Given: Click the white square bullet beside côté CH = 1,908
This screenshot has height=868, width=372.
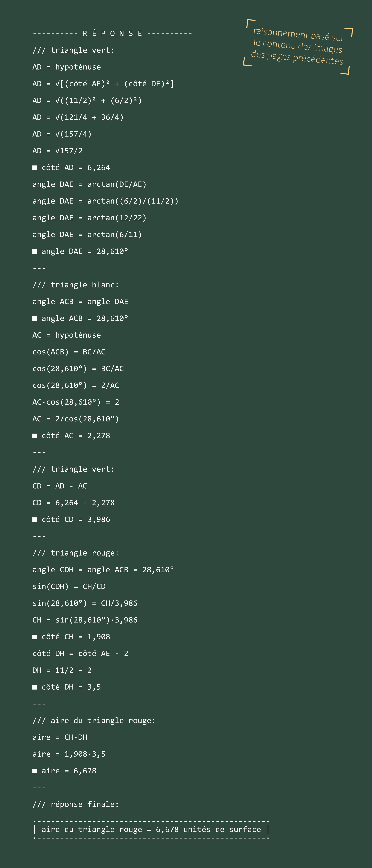Looking at the screenshot, I should (35, 637).
